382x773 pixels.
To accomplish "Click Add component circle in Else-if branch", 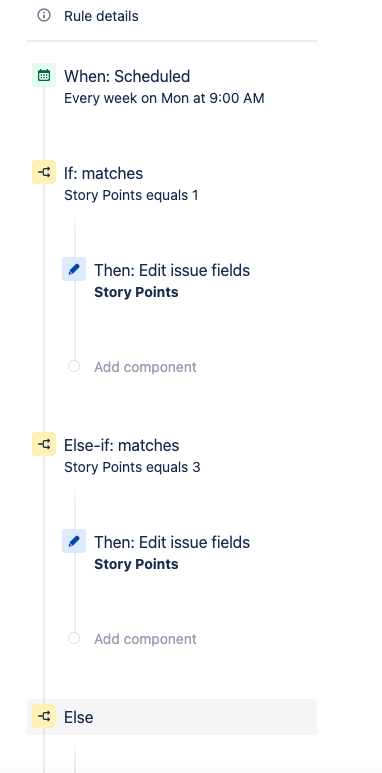I will click(74, 638).
